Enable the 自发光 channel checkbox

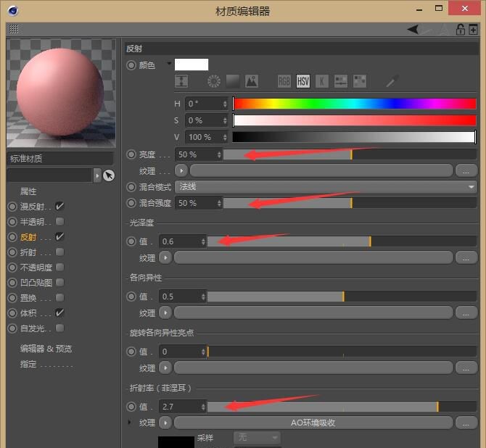tap(59, 328)
